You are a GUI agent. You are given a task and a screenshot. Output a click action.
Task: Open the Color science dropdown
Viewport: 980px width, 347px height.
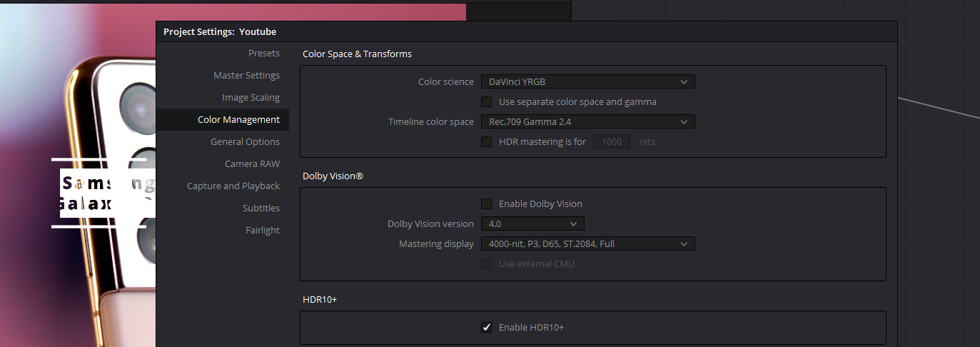[x=587, y=82]
